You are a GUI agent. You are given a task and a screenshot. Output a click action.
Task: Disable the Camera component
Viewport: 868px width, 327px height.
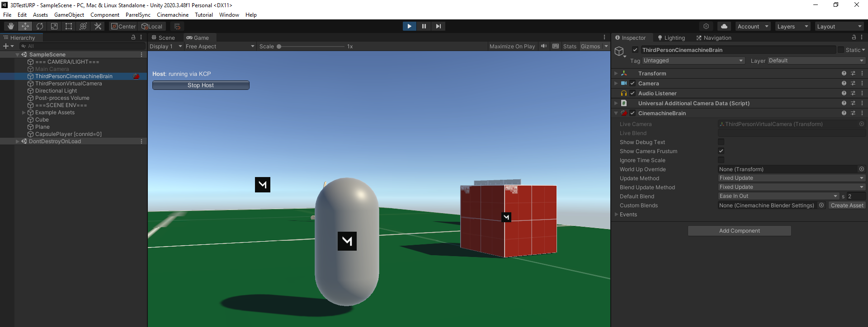tap(632, 83)
